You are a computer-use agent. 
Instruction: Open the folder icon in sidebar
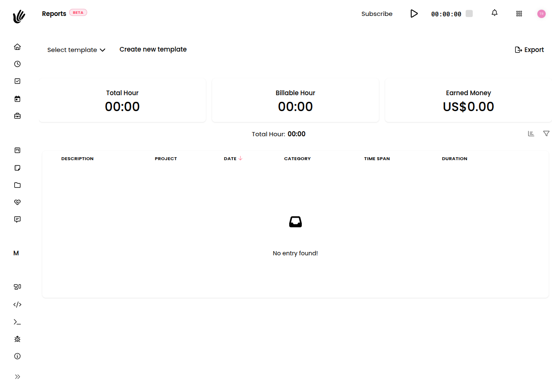click(17, 185)
